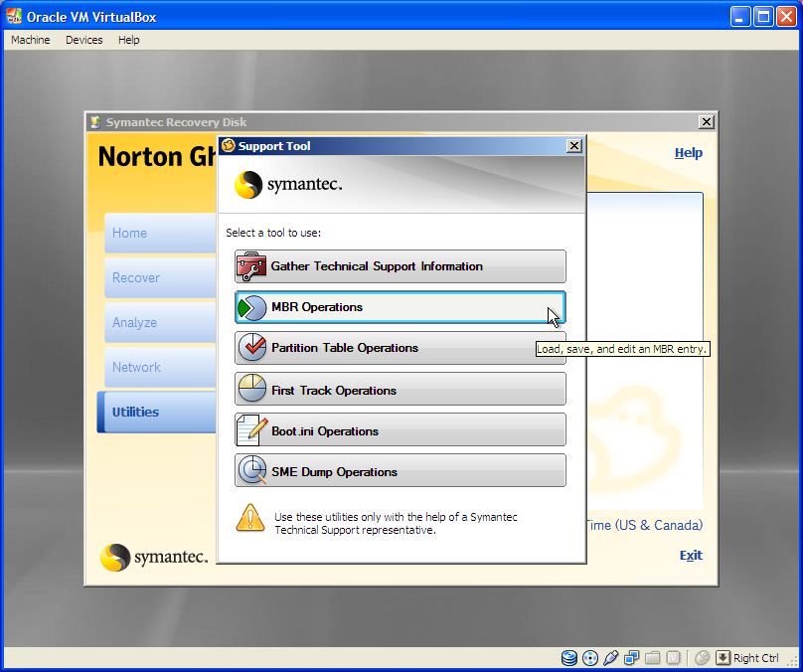This screenshot has width=803, height=672.
Task: Click the network adapters status icon
Action: tap(632, 658)
